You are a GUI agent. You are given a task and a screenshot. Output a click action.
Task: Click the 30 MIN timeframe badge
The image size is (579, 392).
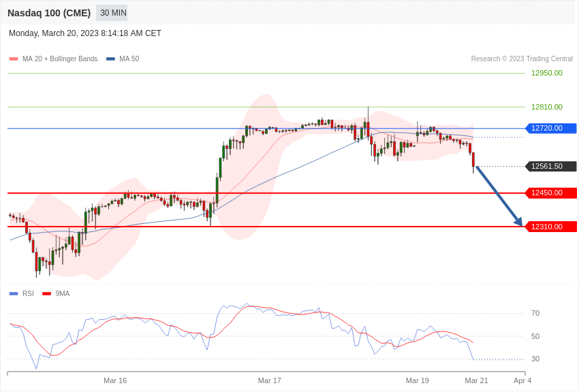click(x=112, y=13)
